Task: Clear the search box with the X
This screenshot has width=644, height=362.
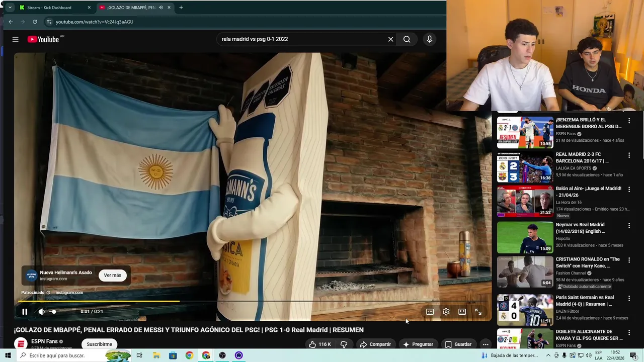Action: click(390, 39)
